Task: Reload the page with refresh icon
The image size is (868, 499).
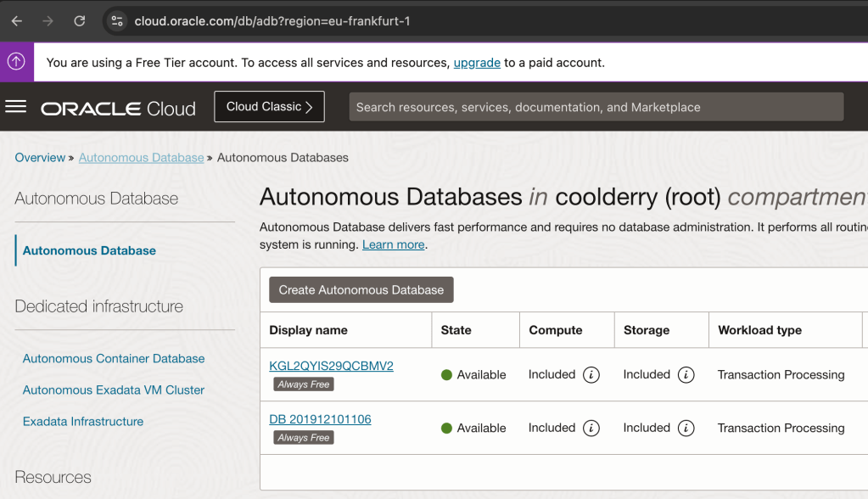Action: click(79, 20)
